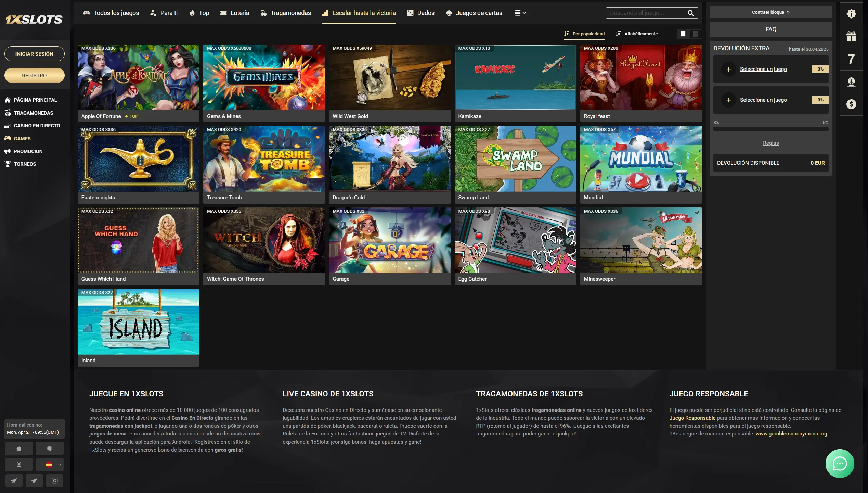Click Página Principal home icon
Screen dimensions: 868x493
point(8,100)
